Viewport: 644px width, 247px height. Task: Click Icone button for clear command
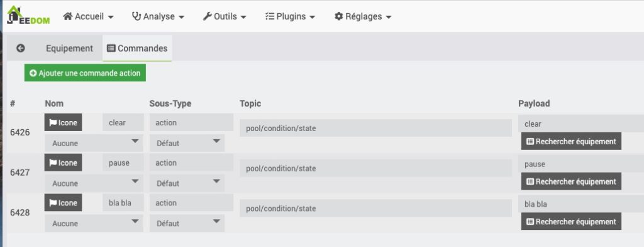(x=64, y=122)
